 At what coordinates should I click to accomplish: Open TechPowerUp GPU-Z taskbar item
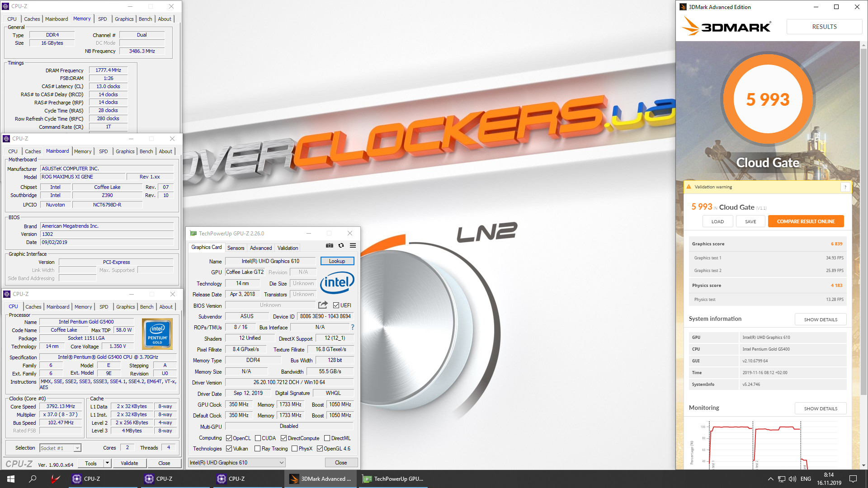click(393, 479)
